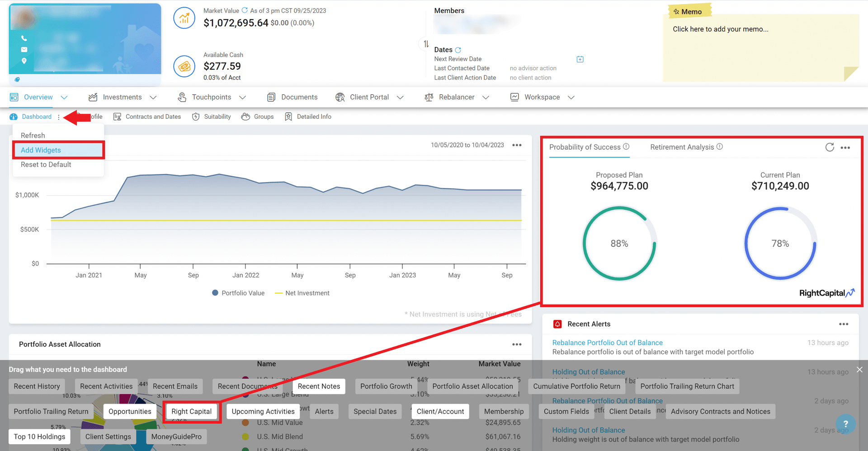This screenshot has height=451, width=868.
Task: Refresh the Dates section
Action: click(x=458, y=50)
